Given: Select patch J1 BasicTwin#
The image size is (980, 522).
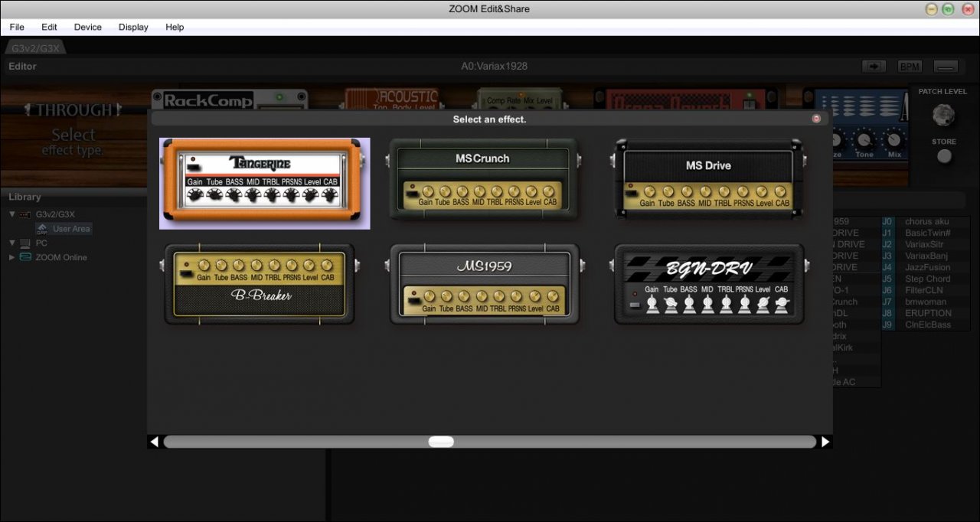Looking at the screenshot, I should click(x=925, y=233).
